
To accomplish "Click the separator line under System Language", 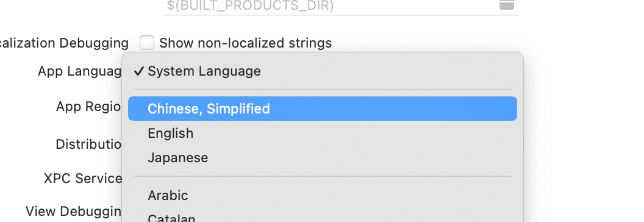I will 323,90.
